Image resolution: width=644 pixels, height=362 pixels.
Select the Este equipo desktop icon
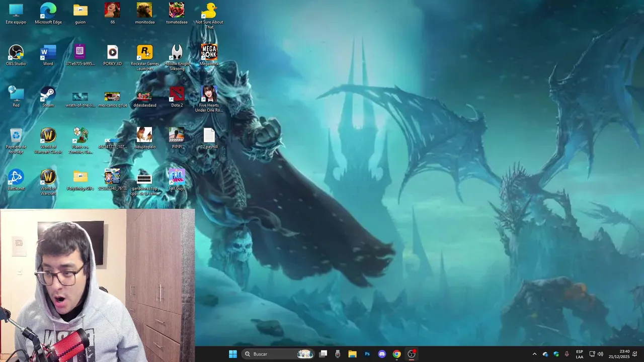(x=16, y=14)
